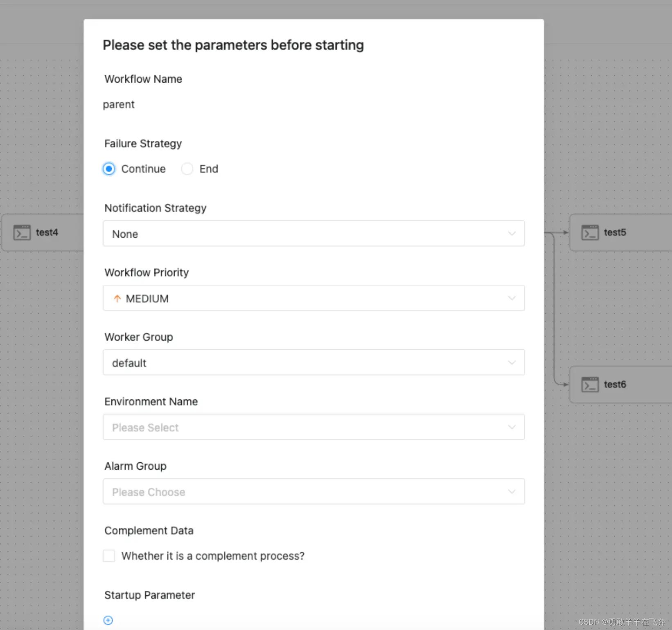
Task: Click the orange priority arrow icon
Action: [x=117, y=299]
